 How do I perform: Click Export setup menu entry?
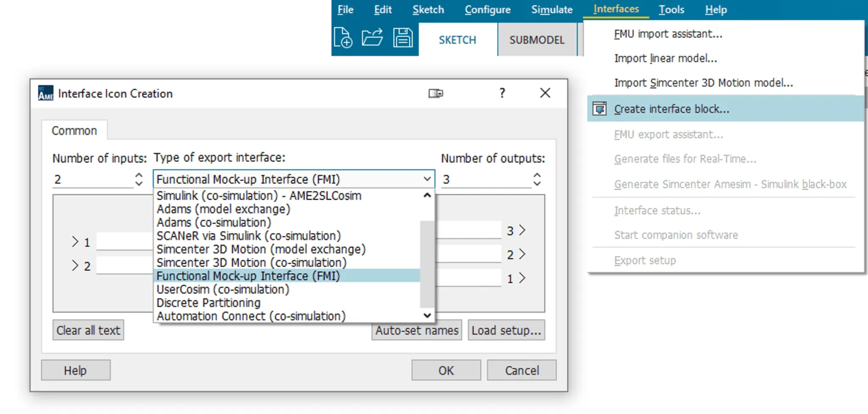[645, 260]
